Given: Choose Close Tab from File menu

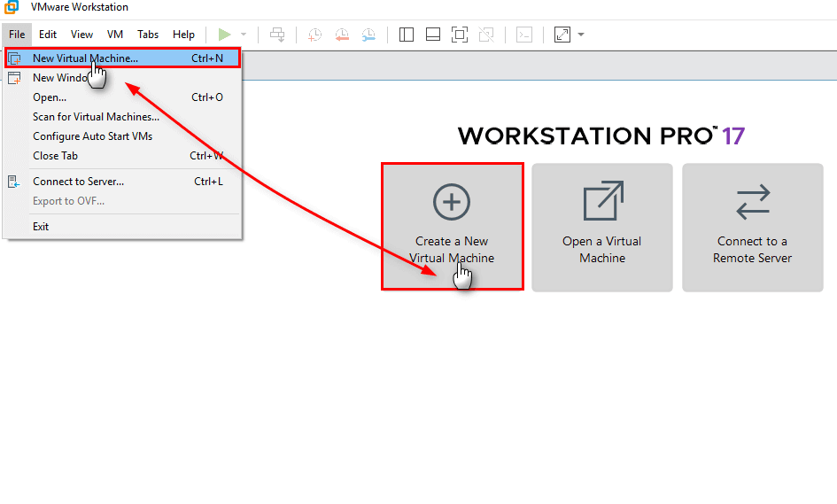Looking at the screenshot, I should tap(123, 155).
